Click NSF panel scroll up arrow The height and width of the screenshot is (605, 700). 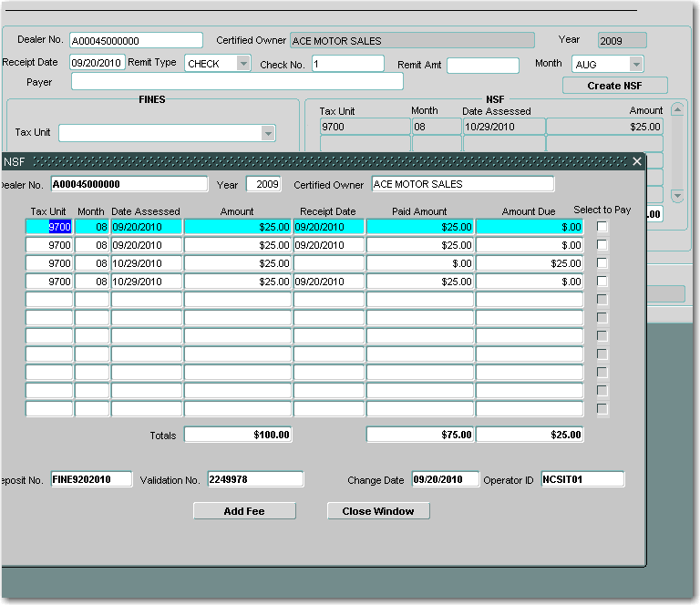677,109
